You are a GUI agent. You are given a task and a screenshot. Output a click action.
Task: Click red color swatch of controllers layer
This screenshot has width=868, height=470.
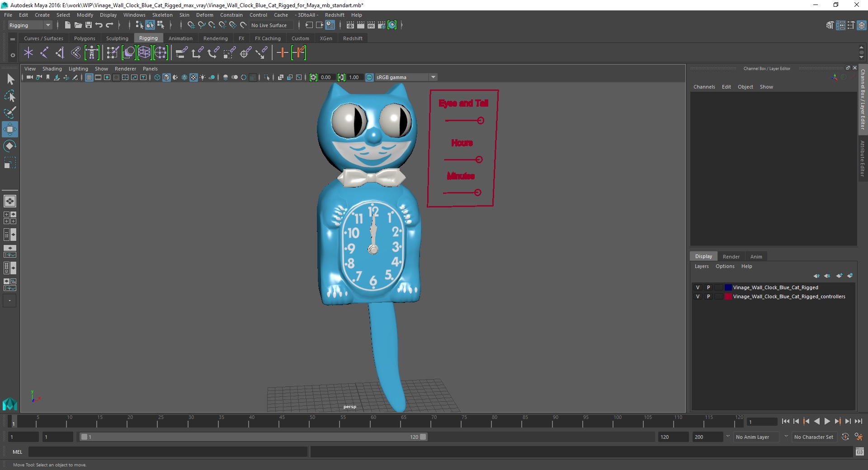(728, 296)
